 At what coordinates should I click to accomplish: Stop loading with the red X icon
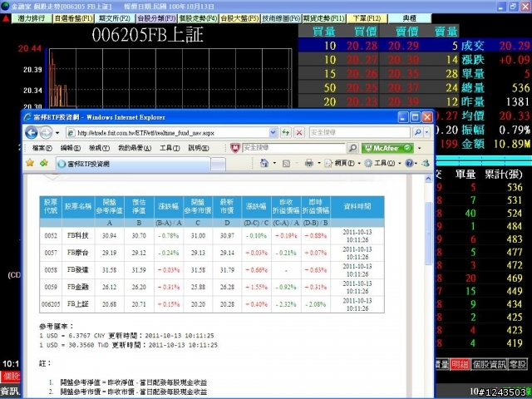pos(299,132)
